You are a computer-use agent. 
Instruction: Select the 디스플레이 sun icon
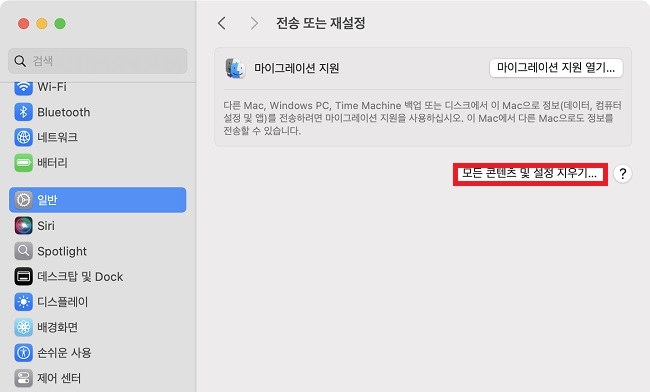click(x=23, y=302)
